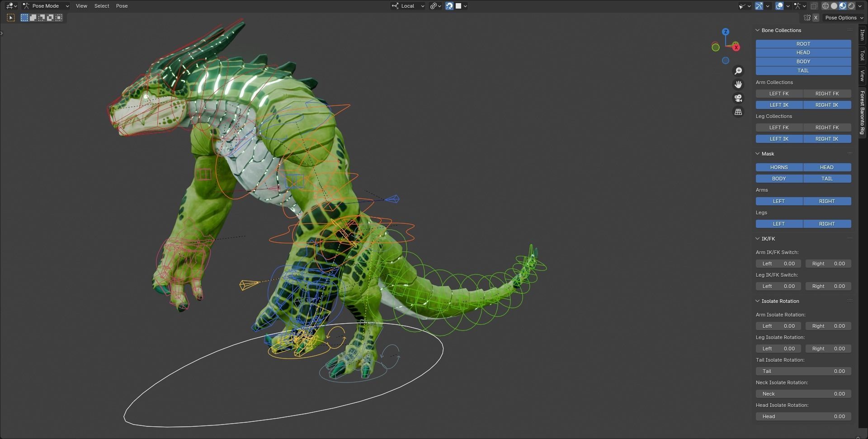Switch to solid viewport shading
This screenshot has width=868, height=439.
[x=834, y=6]
